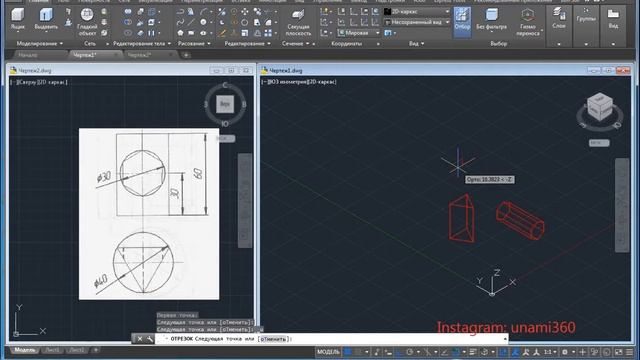Viewport: 640px width, 360px height.
Task: Click the navigation bar in Чертеж2 window
Action: click(245, 200)
